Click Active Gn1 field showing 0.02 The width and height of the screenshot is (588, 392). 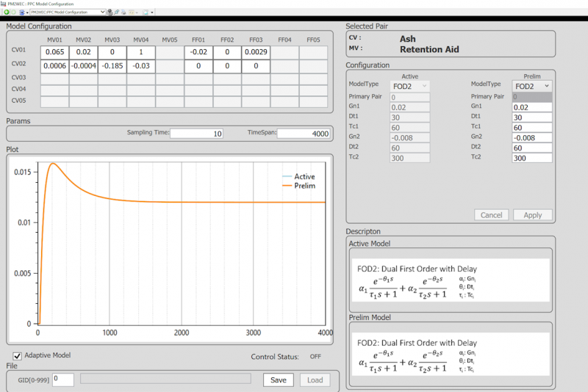tap(410, 107)
